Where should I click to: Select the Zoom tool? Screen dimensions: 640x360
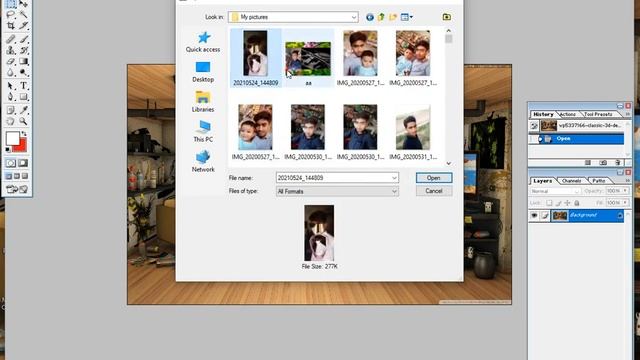coord(24,121)
